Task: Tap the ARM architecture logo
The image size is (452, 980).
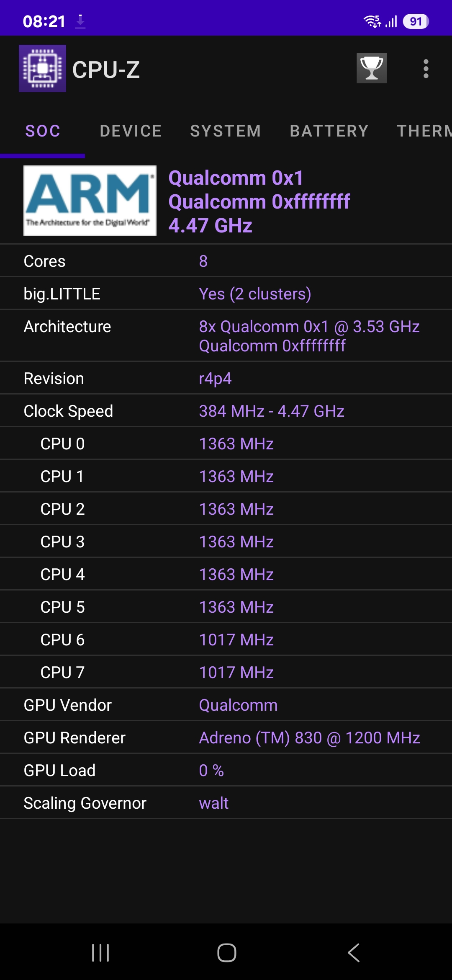Action: 90,201
